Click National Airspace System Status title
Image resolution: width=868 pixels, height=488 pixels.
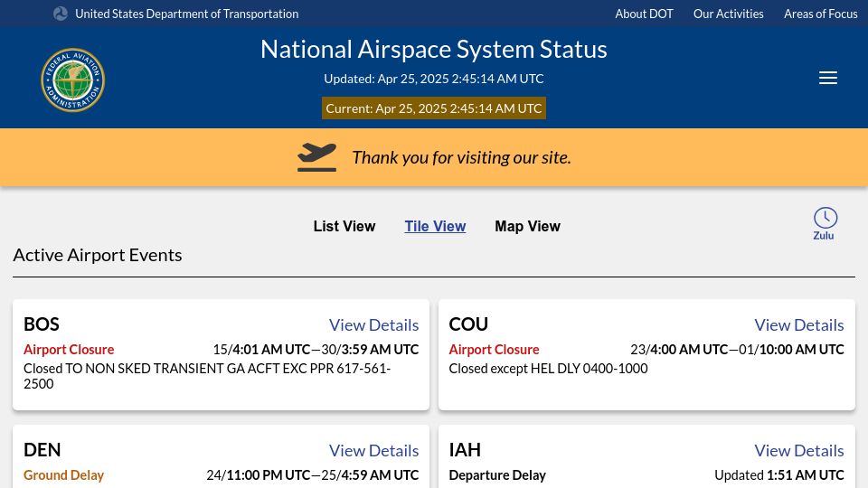pos(434,49)
